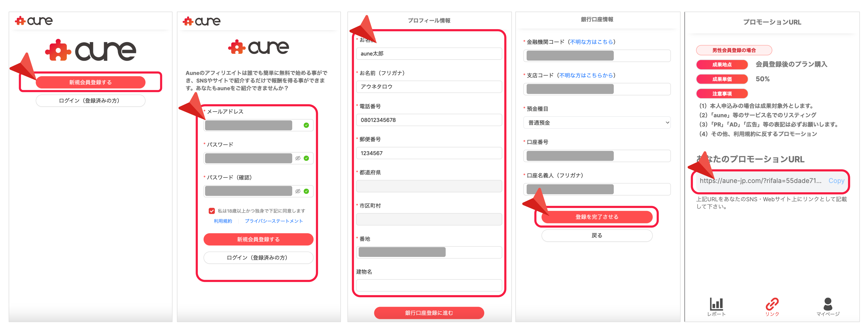Focus the メールアドレス input field
Viewport: 868px width, 335px height.
[258, 125]
